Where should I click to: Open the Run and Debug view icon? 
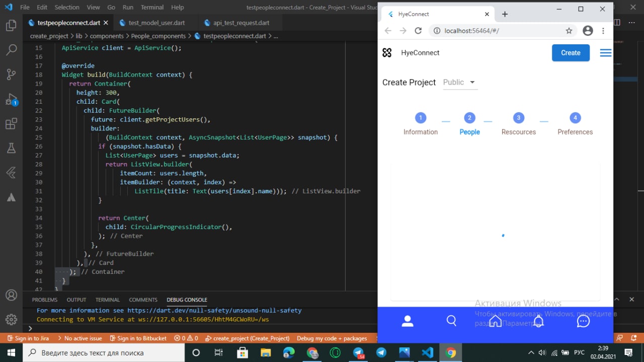(x=11, y=99)
